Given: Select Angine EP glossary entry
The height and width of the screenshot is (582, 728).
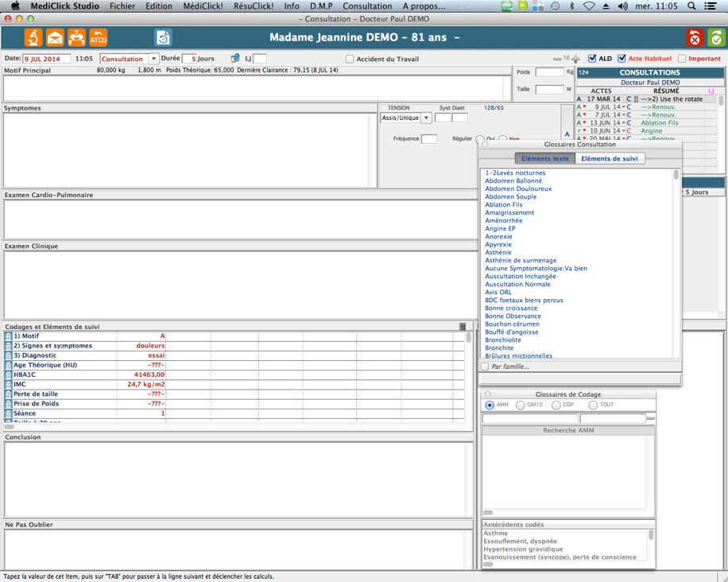Looking at the screenshot, I should pyautogui.click(x=500, y=229).
